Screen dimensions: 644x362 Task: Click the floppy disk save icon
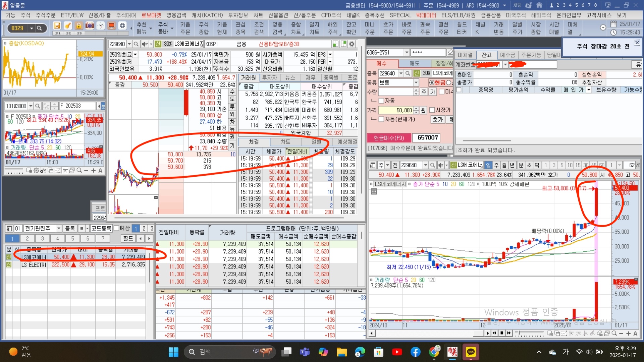57,26
